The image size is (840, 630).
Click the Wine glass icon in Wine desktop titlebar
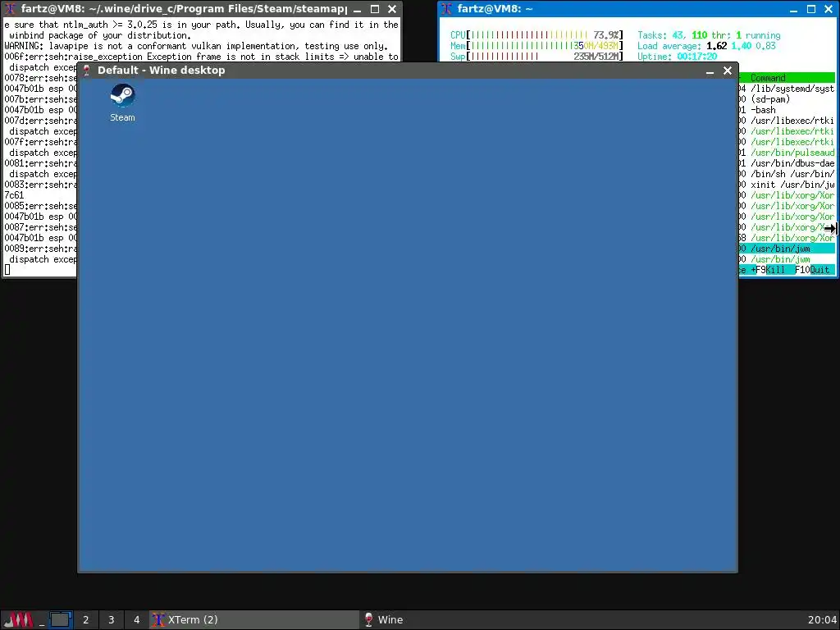[87, 71]
